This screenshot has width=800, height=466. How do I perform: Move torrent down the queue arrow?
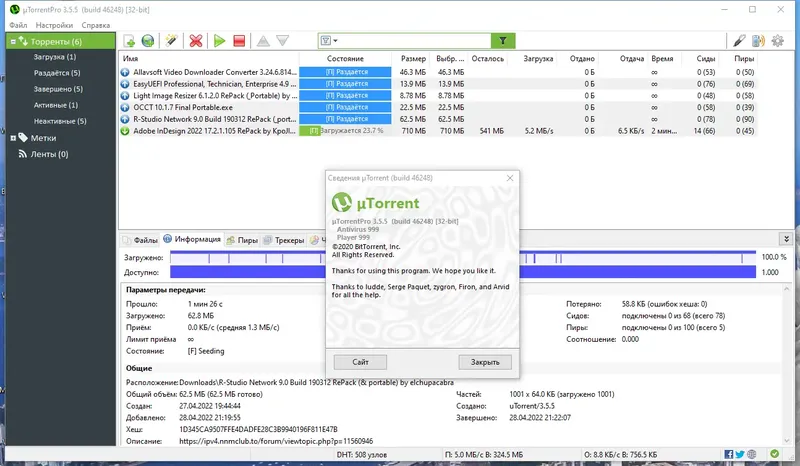[x=283, y=41]
